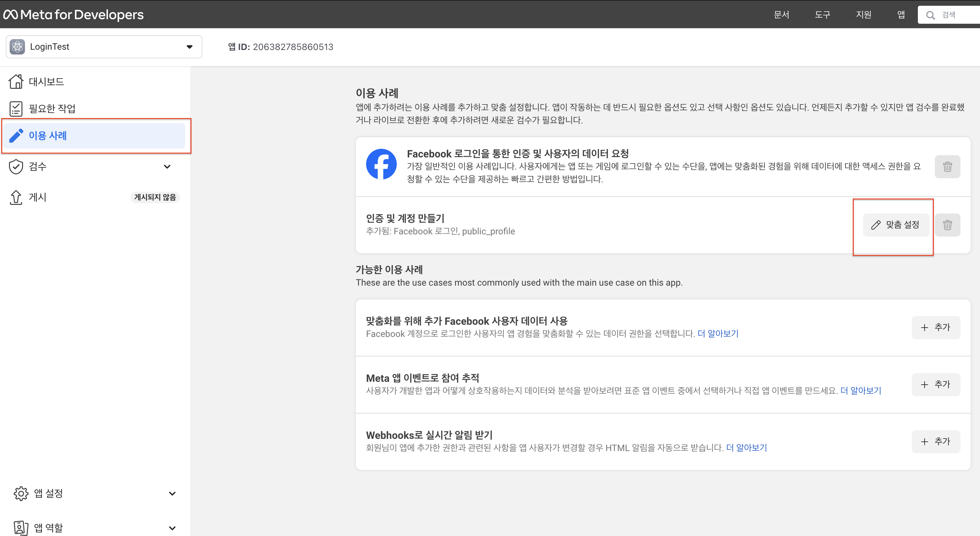Open the 도구 top menu
This screenshot has height=536, width=980.
click(x=822, y=14)
